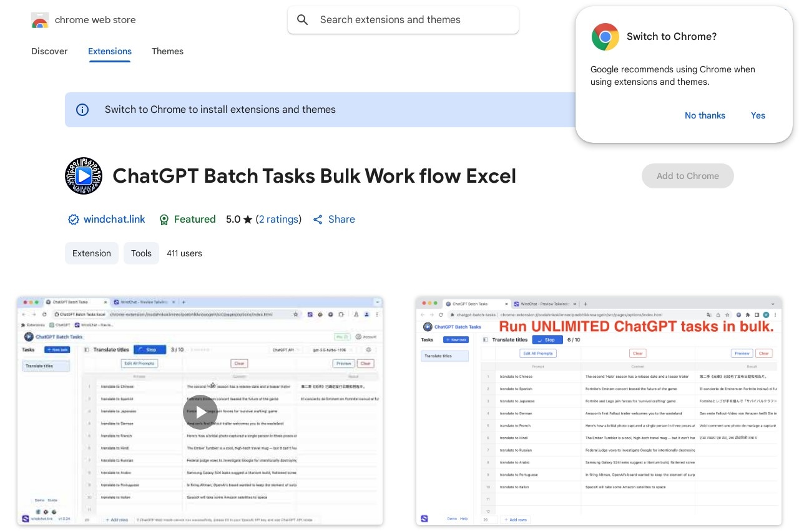Click No thanks in the popup
The width and height of the screenshot is (799, 532).
pos(705,115)
